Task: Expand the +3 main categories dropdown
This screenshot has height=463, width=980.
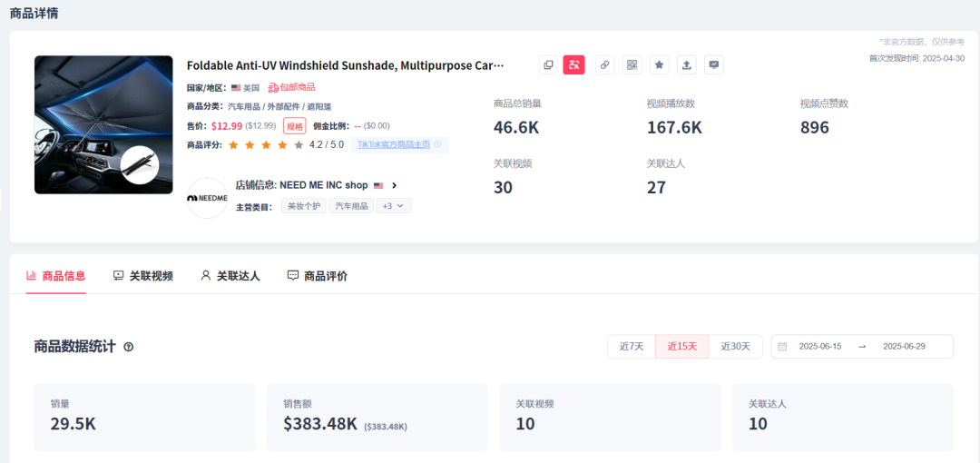Action: (x=394, y=206)
